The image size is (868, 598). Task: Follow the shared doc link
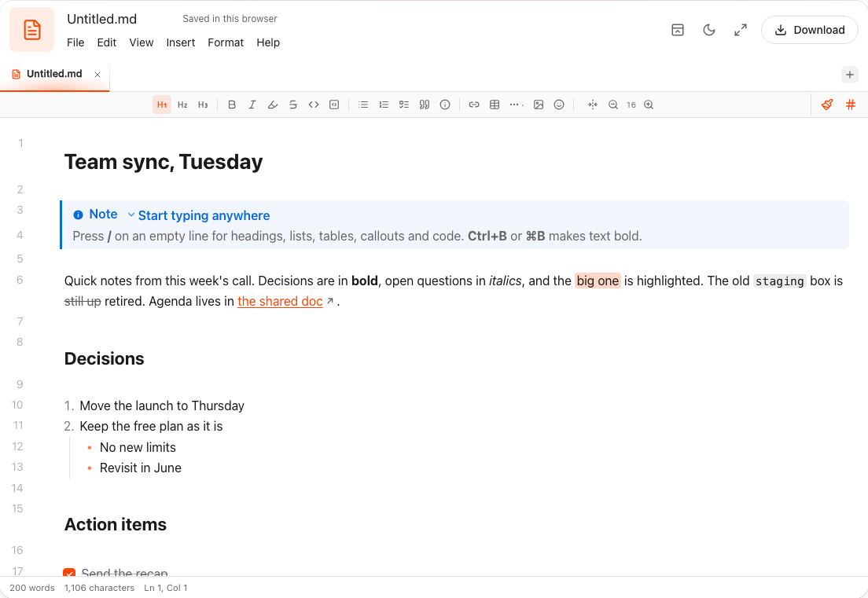[280, 302]
